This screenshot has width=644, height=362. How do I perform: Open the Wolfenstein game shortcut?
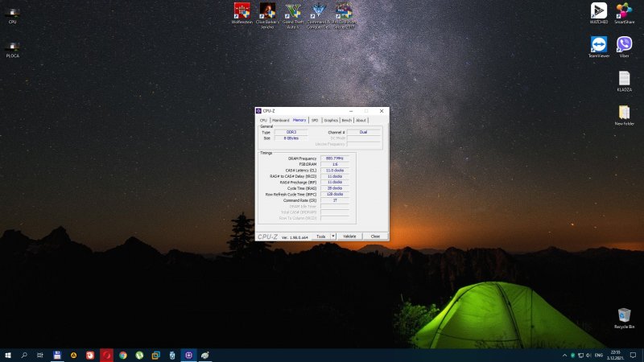[x=242, y=14]
